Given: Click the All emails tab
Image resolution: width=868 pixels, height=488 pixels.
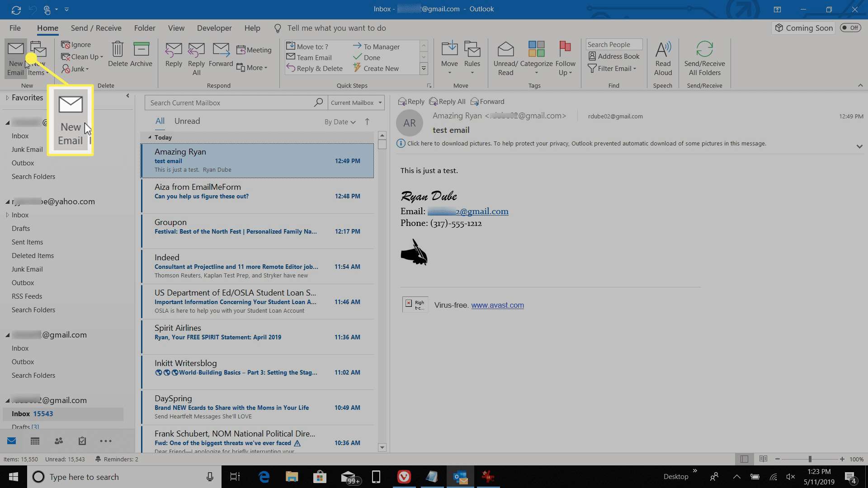Looking at the screenshot, I should pyautogui.click(x=159, y=121).
